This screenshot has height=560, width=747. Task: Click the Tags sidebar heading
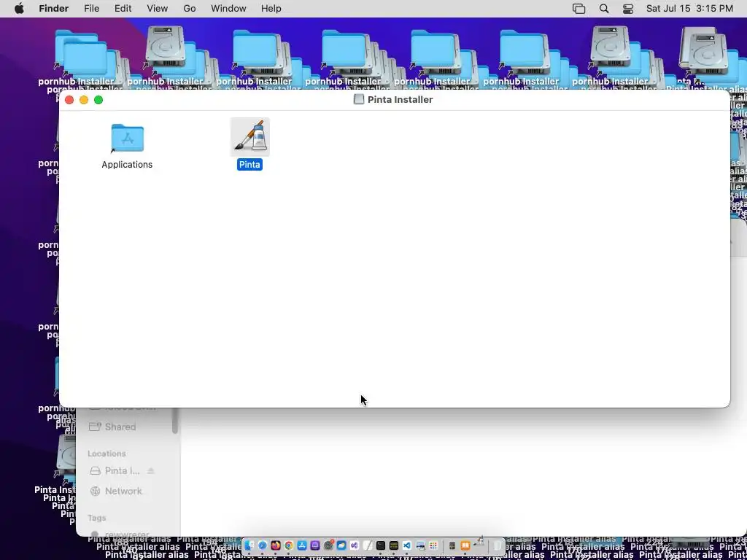coord(97,518)
